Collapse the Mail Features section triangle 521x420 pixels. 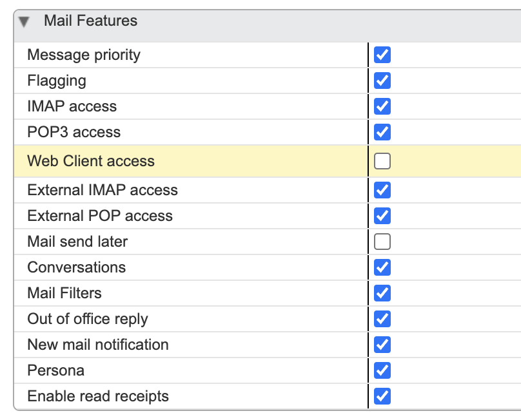coord(25,22)
